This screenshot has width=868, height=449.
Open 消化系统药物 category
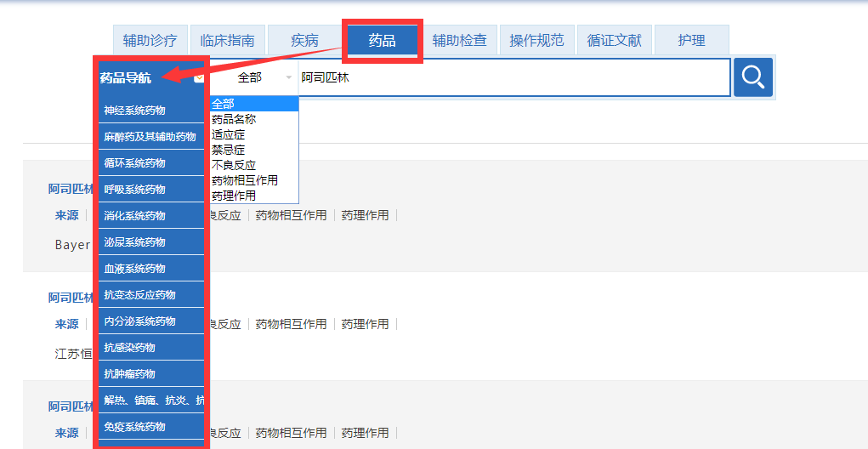151,215
